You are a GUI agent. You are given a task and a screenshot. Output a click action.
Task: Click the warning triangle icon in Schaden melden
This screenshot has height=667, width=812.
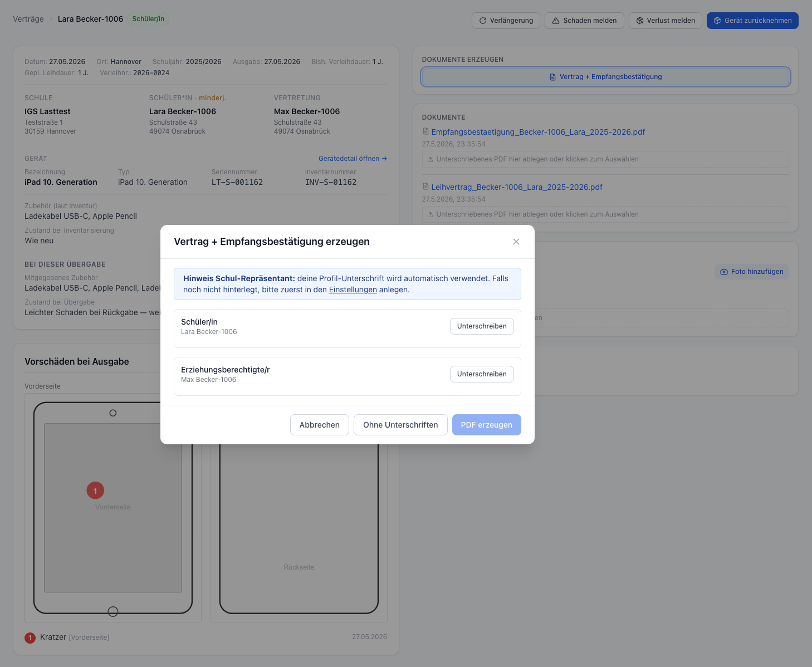pos(556,21)
